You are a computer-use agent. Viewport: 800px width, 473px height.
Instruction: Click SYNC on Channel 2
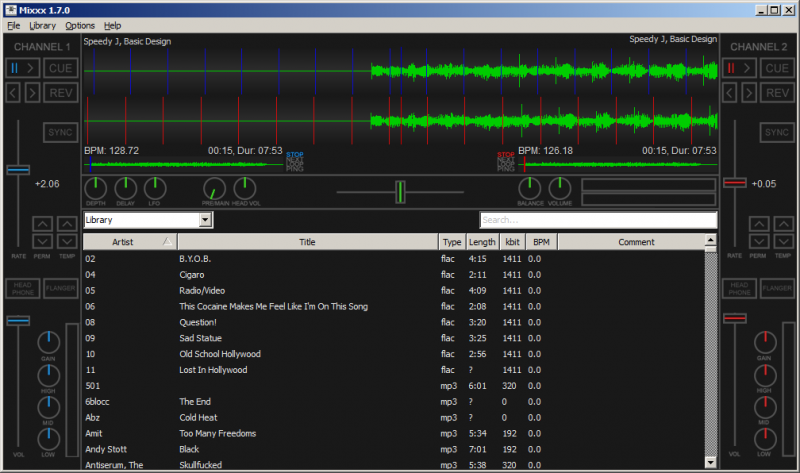click(777, 133)
